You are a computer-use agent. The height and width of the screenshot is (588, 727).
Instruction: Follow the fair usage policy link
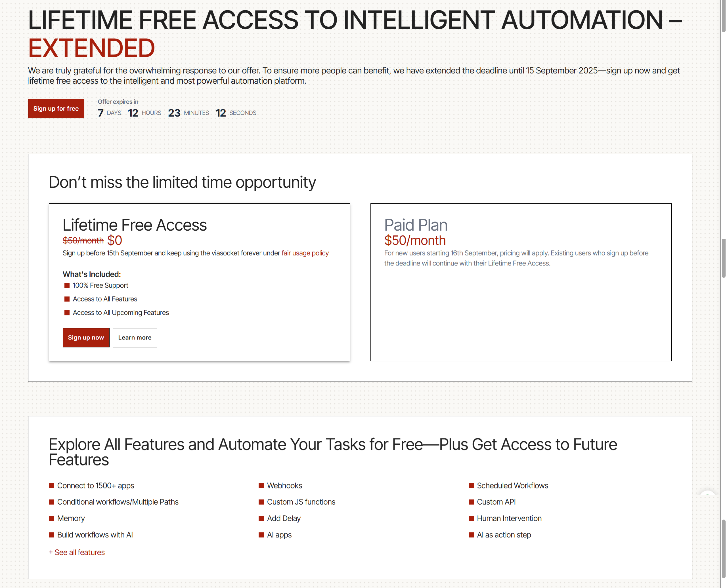pyautogui.click(x=305, y=253)
